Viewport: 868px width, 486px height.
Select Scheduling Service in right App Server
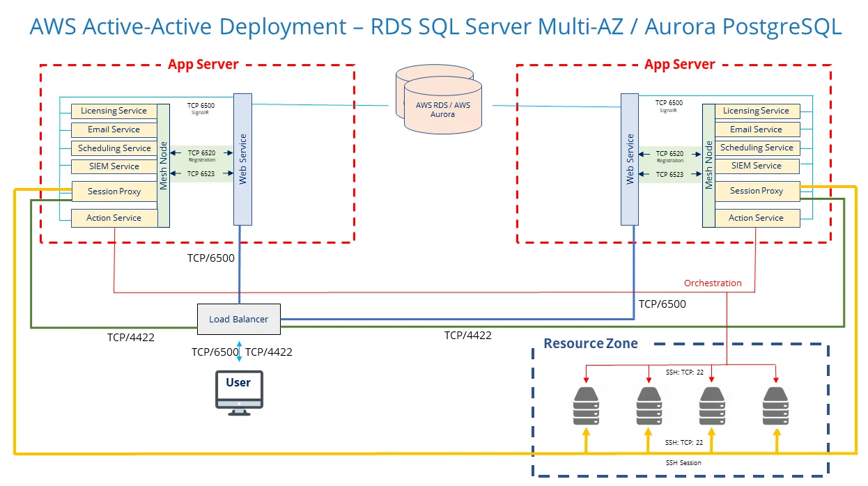tap(757, 148)
